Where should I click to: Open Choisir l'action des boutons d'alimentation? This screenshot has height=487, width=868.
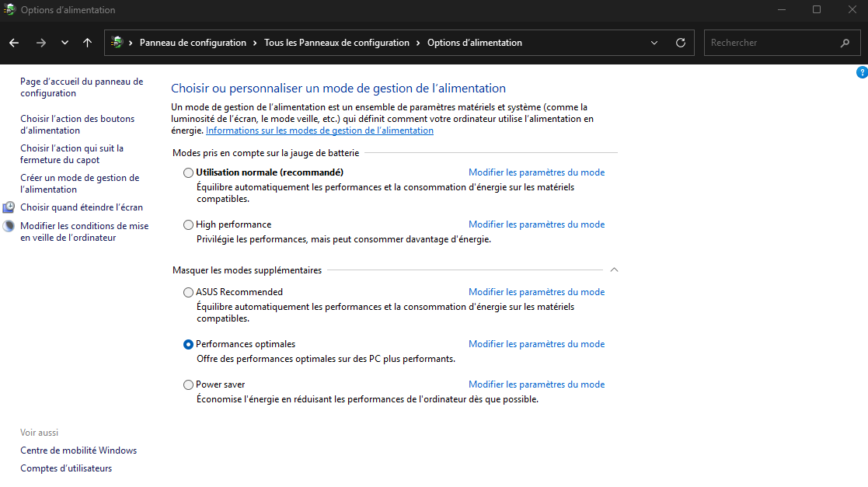(x=78, y=124)
